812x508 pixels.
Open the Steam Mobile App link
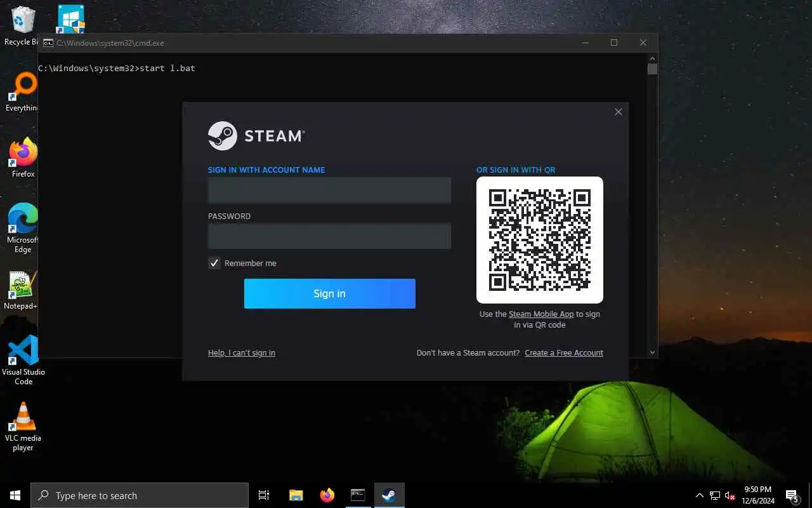pyautogui.click(x=541, y=314)
